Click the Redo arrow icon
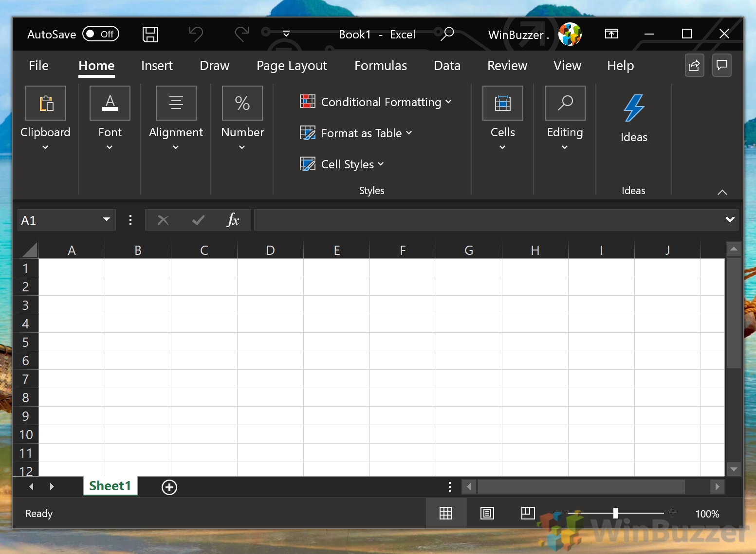756x554 pixels. pos(241,34)
